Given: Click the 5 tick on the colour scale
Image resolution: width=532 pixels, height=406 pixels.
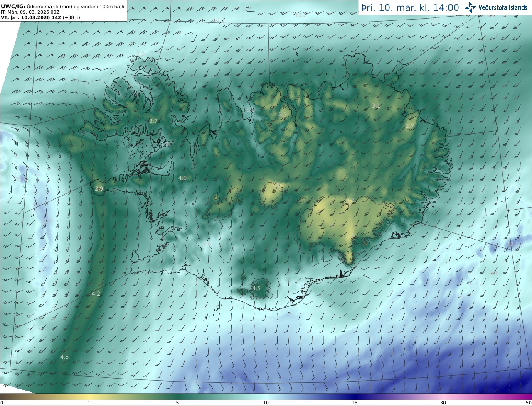Looking at the screenshot, I should pyautogui.click(x=177, y=403).
